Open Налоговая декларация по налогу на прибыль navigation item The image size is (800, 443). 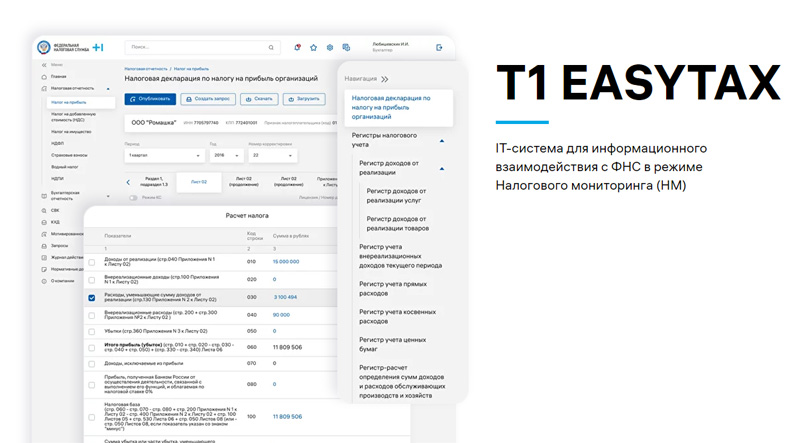pos(398,108)
